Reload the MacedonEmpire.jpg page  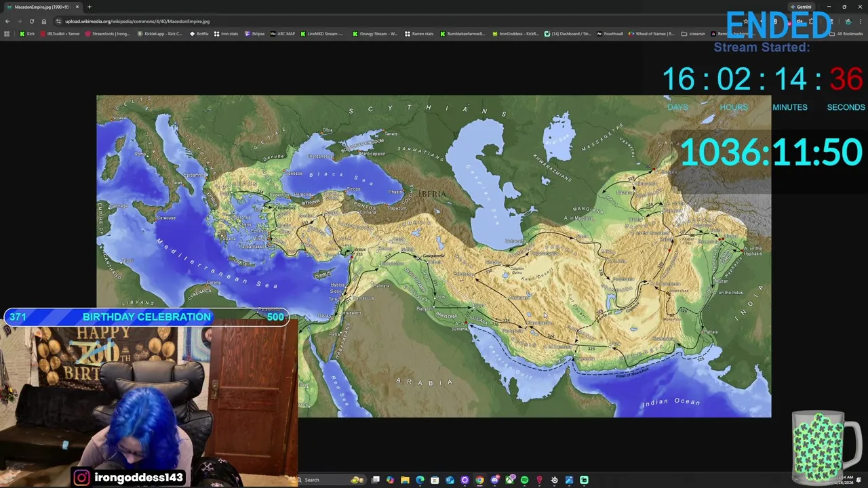[x=31, y=21]
